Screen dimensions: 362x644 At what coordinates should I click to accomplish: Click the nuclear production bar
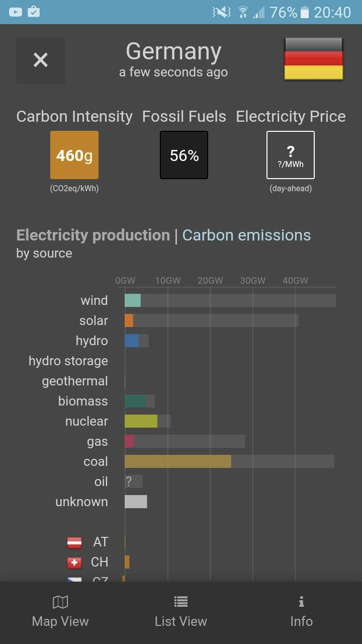click(x=141, y=421)
